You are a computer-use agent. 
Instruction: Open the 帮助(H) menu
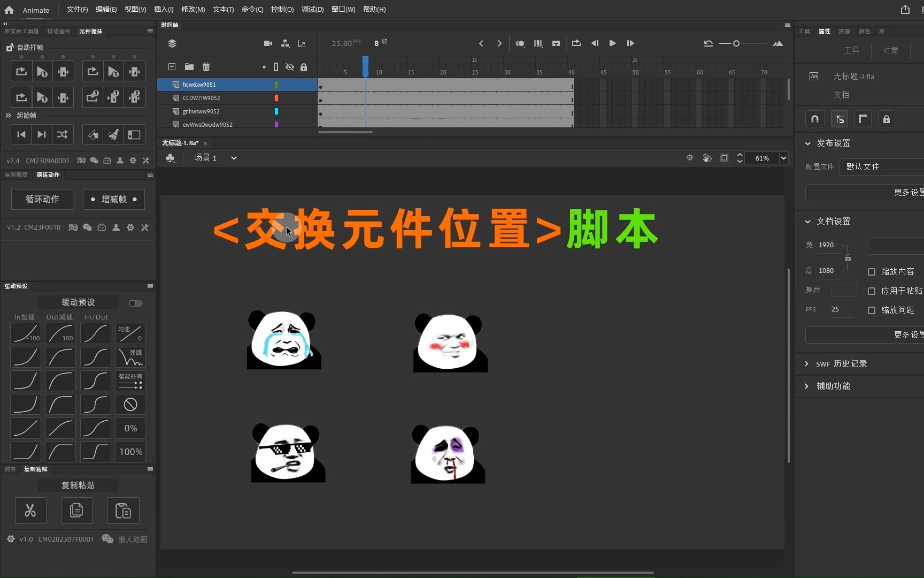374,10
